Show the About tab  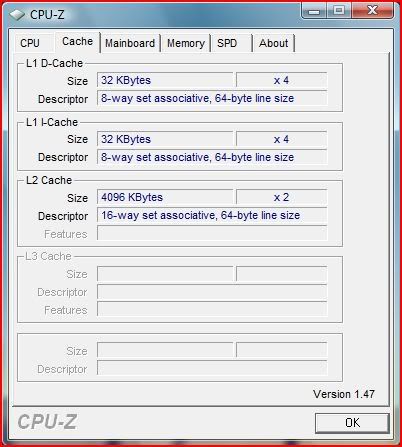click(x=274, y=43)
